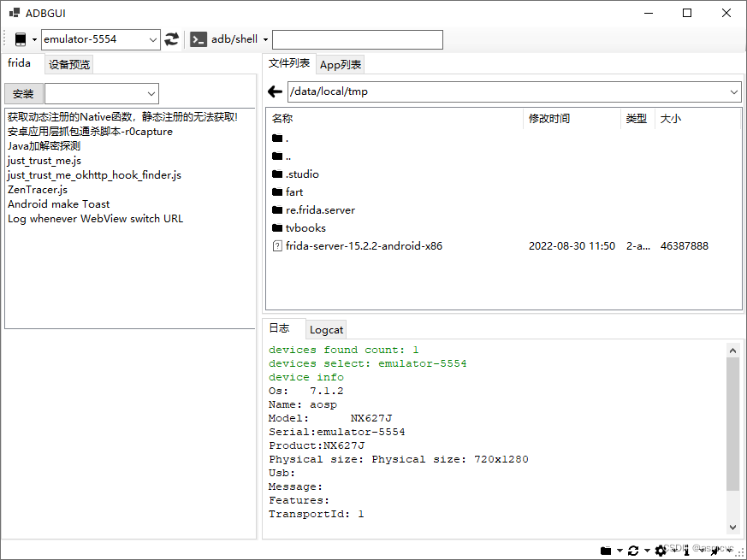Click the 'TransportId: 1' log line

(x=316, y=515)
